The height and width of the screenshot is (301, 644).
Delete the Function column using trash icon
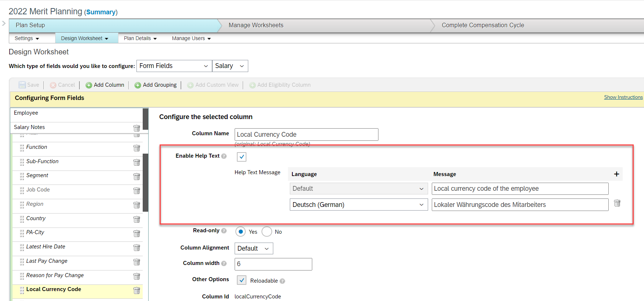tap(136, 148)
